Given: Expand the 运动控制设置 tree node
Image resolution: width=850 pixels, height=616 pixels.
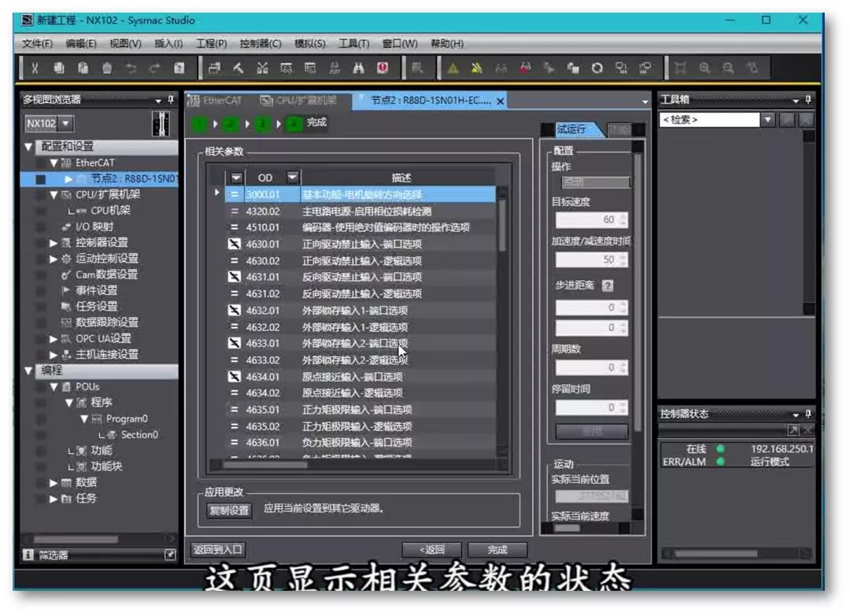Looking at the screenshot, I should click(x=54, y=258).
